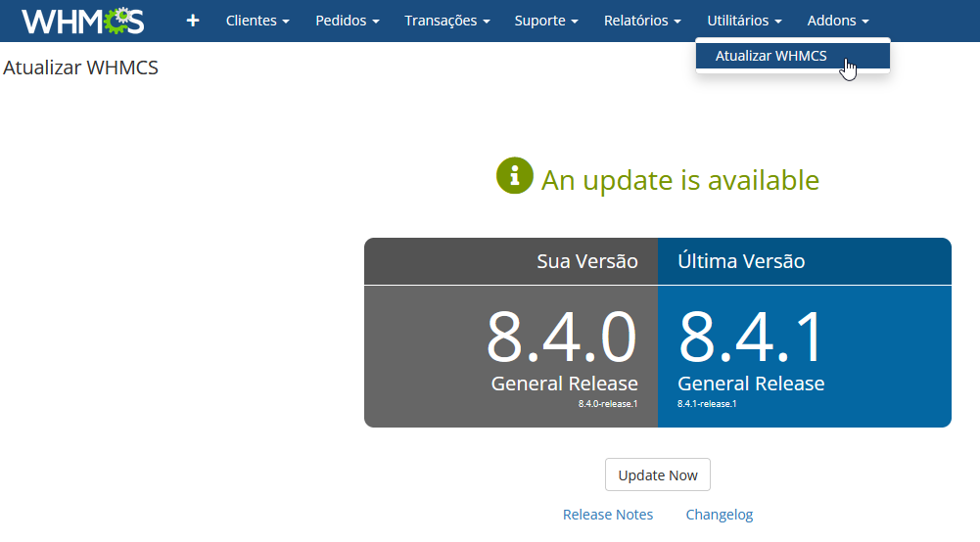
Task: Click the green info circle icon
Action: (x=514, y=175)
